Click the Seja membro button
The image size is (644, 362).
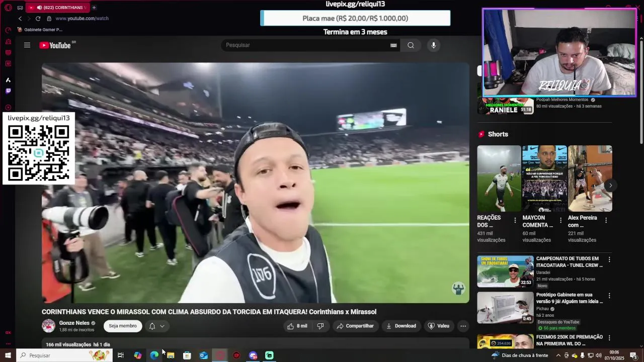(123, 326)
